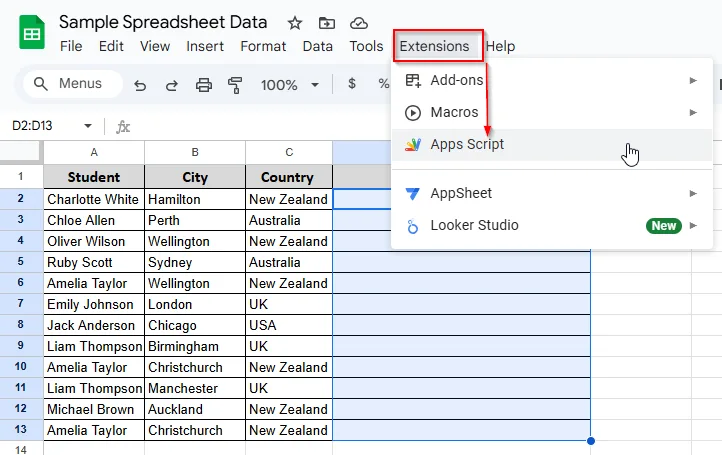Click the move to folder icon
The height and width of the screenshot is (455, 722).
pyautogui.click(x=326, y=23)
